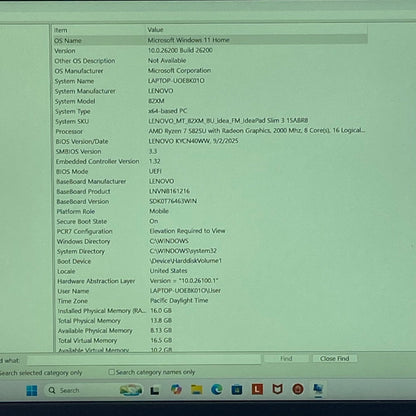The image size is (416, 416).
Task: Open Microsoft Store from the taskbar
Action: [237, 389]
